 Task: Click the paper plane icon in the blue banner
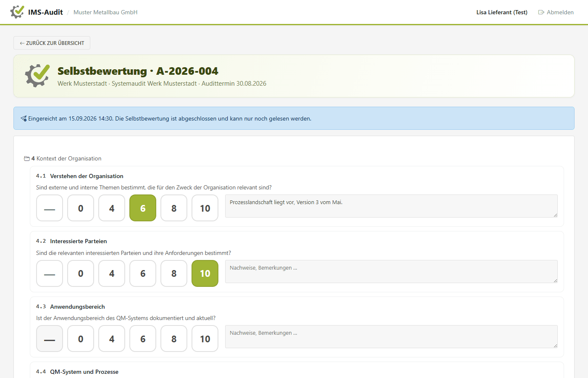24,118
